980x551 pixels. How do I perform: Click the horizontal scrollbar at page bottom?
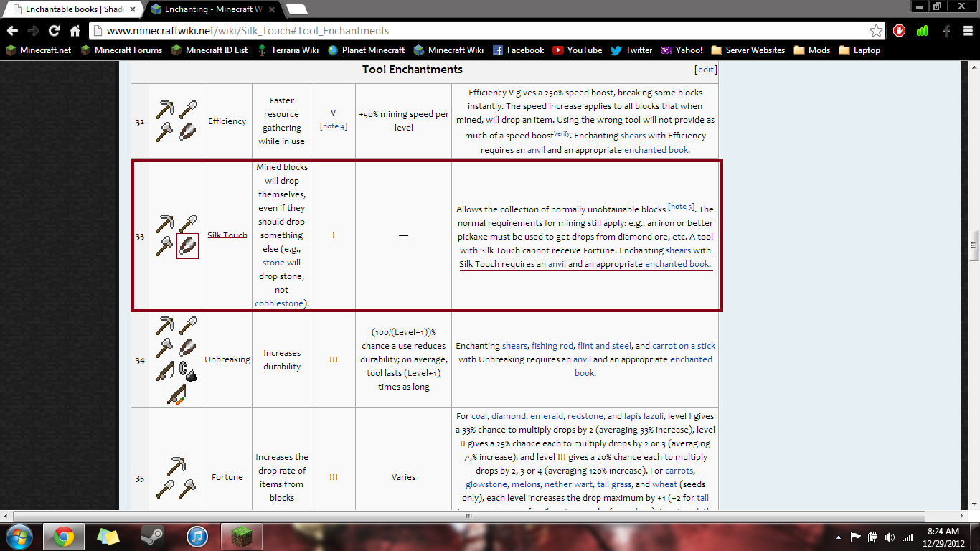[469, 516]
